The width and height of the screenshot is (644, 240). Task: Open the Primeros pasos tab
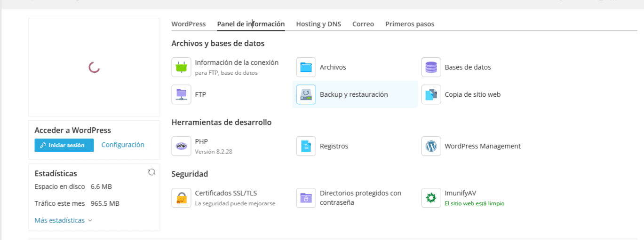(410, 24)
